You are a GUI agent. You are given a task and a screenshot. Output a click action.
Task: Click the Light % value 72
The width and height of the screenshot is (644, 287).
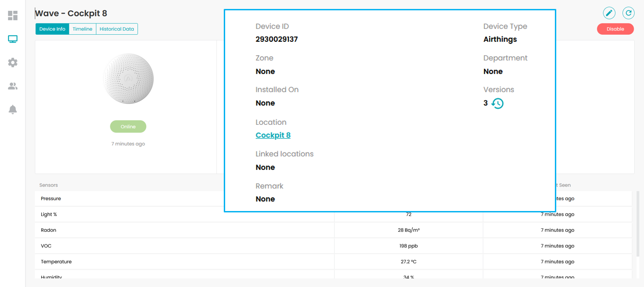(x=409, y=214)
